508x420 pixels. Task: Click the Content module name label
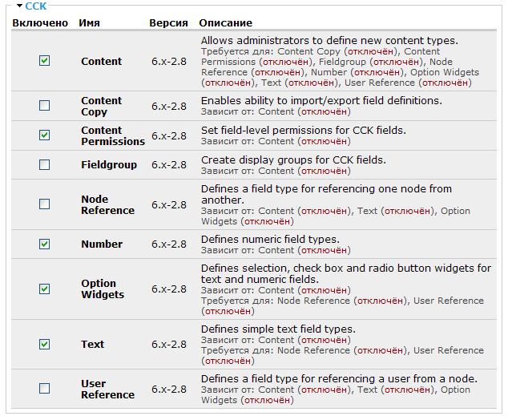102,61
